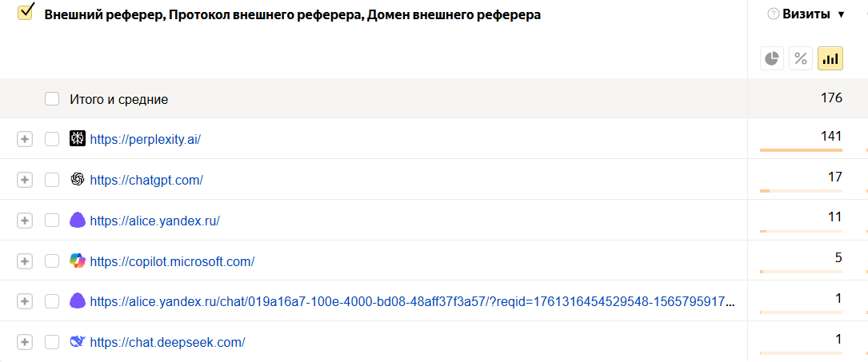
Task: Click the help icon beside Визиты
Action: click(773, 14)
